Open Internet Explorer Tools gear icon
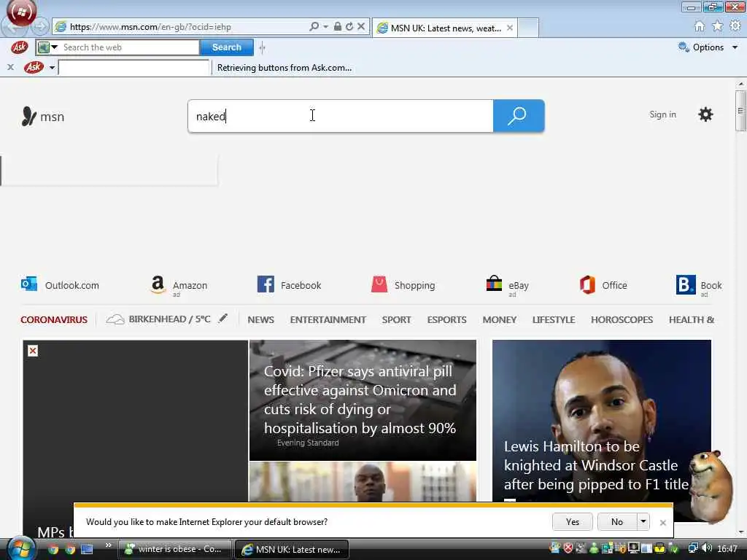 point(735,26)
